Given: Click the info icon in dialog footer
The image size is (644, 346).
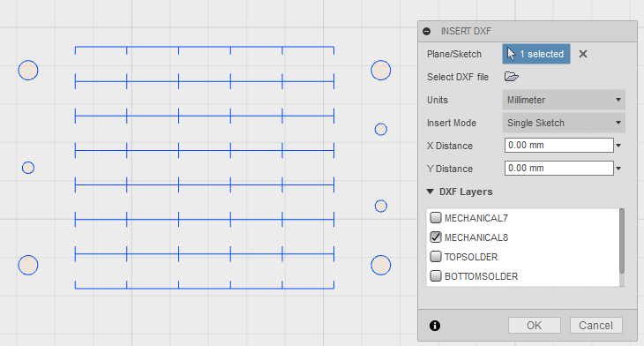Looking at the screenshot, I should pos(435,326).
